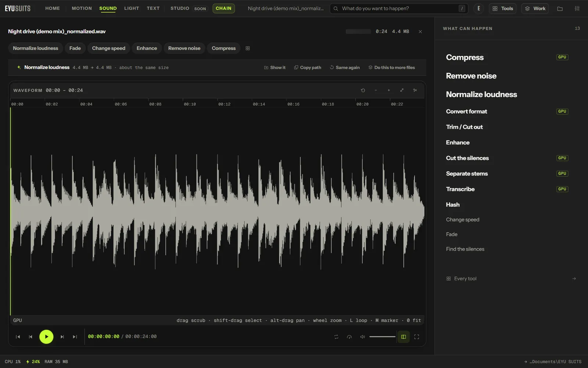Image resolution: width=588 pixels, height=368 pixels.
Task: Zoom out the waveform with the minus icon
Action: point(376,90)
